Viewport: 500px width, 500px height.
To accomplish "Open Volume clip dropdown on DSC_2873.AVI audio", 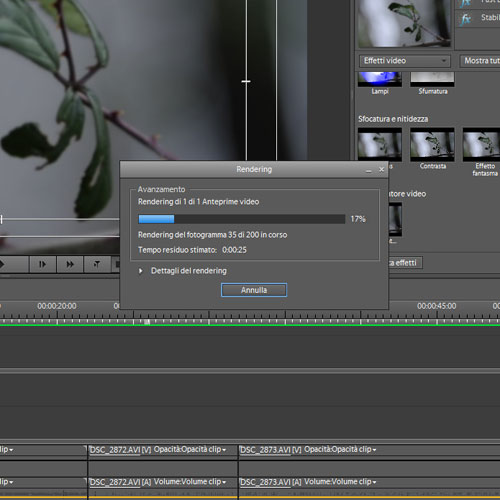I will click(374, 482).
